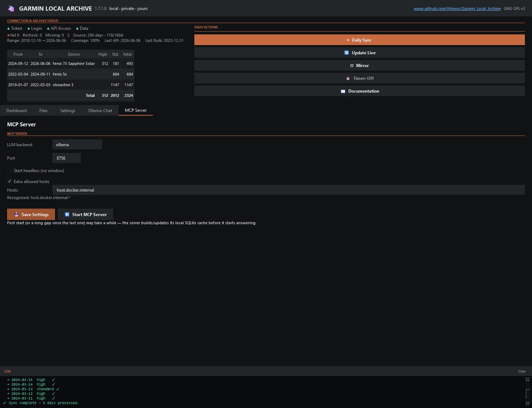
Task: Click the Mirror button
Action: 359,66
